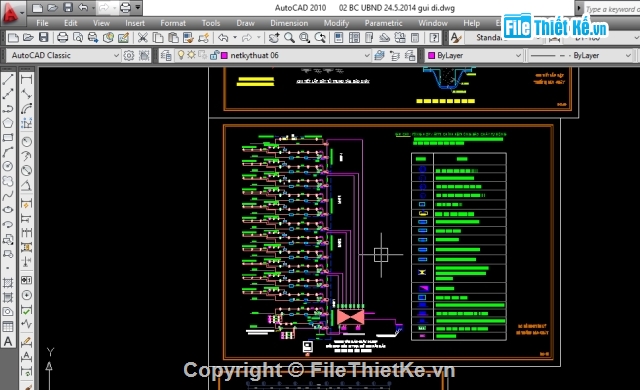Select the Multiline Text A tool
This screenshot has width=640, height=390.
8,341
